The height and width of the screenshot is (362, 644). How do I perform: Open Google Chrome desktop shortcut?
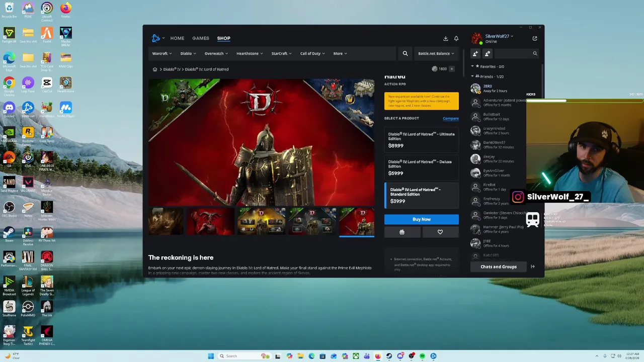coord(9,85)
